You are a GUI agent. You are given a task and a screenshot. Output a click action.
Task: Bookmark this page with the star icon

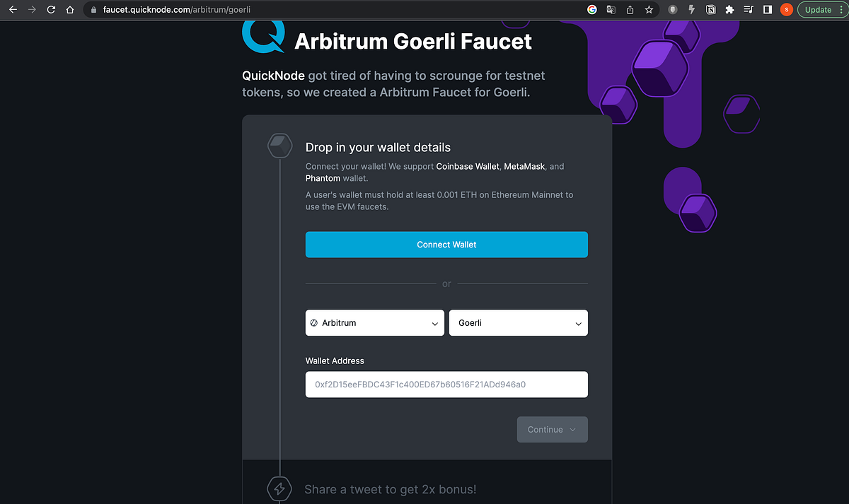[x=649, y=10]
